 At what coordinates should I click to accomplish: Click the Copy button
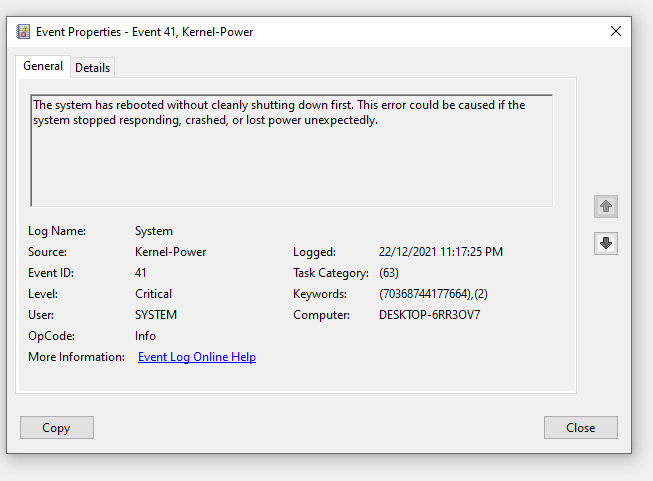point(57,428)
